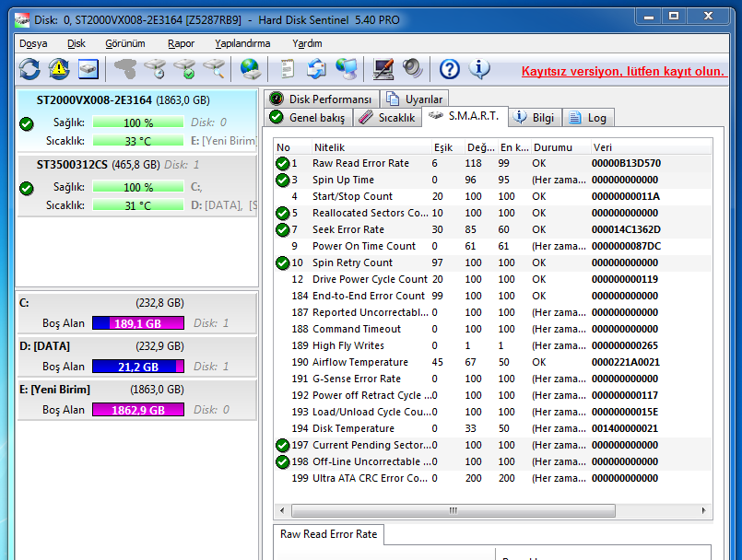Click the blue info about icon
Image resolution: width=742 pixels, height=560 pixels.
(x=479, y=69)
